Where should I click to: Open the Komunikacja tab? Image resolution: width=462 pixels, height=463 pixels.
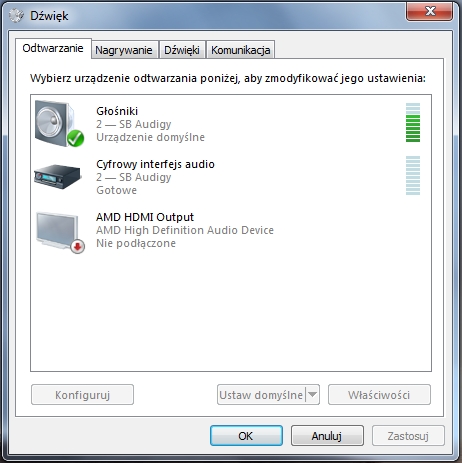(x=240, y=50)
